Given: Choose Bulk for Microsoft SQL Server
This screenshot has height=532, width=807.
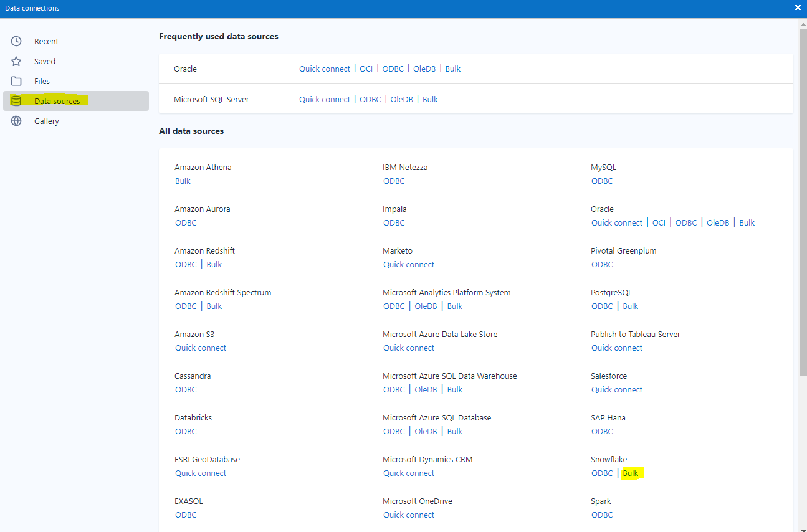Looking at the screenshot, I should [x=431, y=99].
